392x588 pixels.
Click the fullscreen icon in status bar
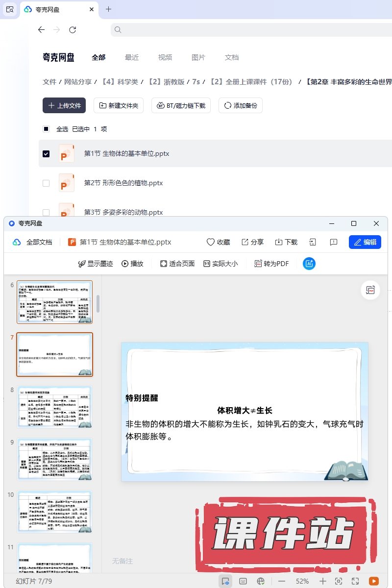click(x=356, y=581)
